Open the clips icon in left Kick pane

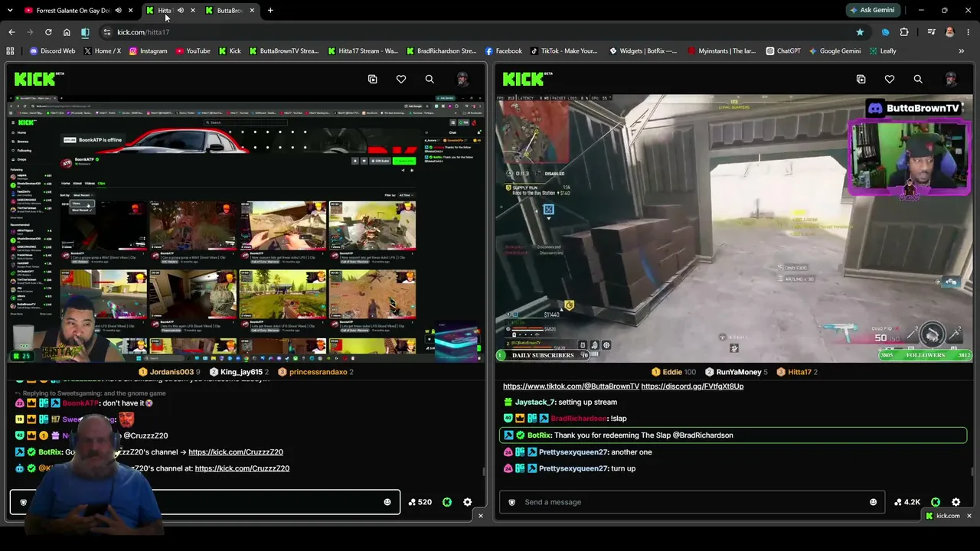pyautogui.click(x=373, y=79)
